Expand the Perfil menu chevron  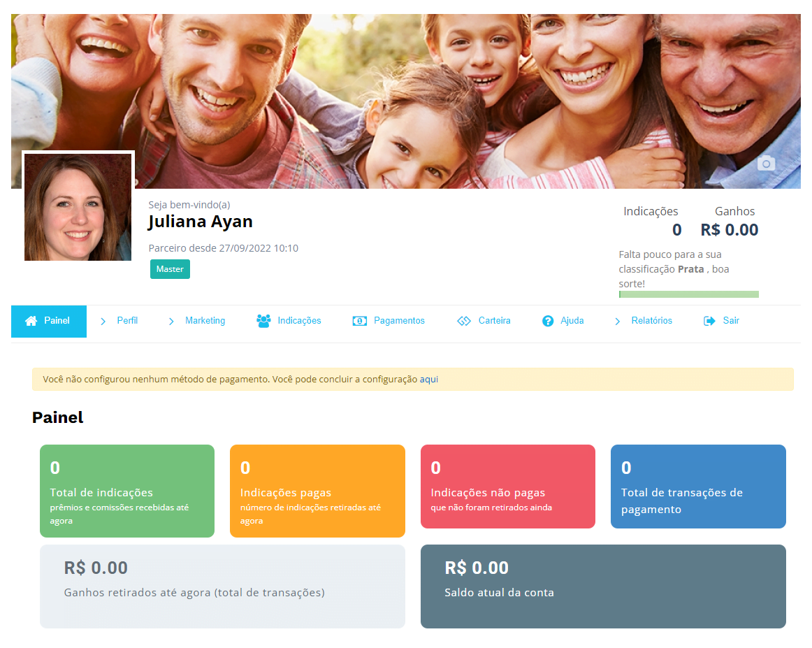[103, 321]
